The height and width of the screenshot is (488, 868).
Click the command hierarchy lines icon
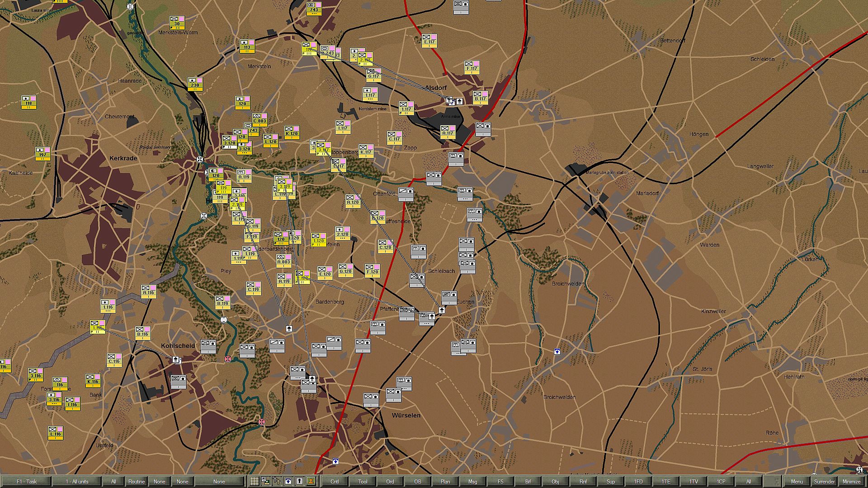click(277, 481)
